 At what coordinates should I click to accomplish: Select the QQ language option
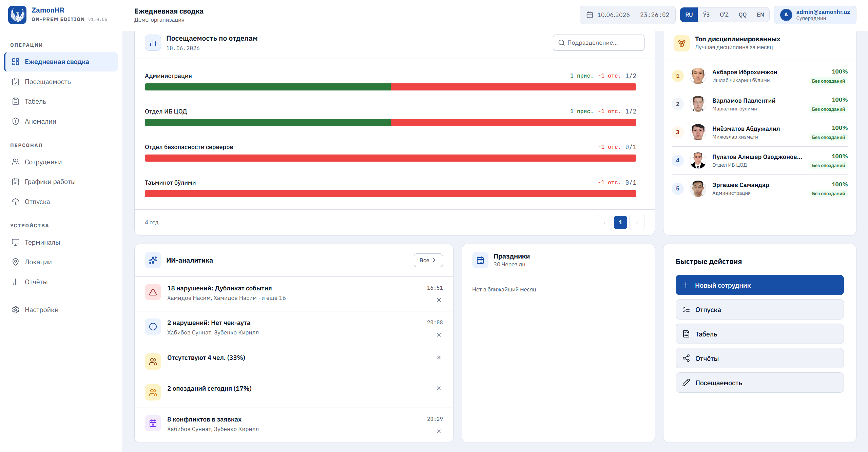(742, 15)
